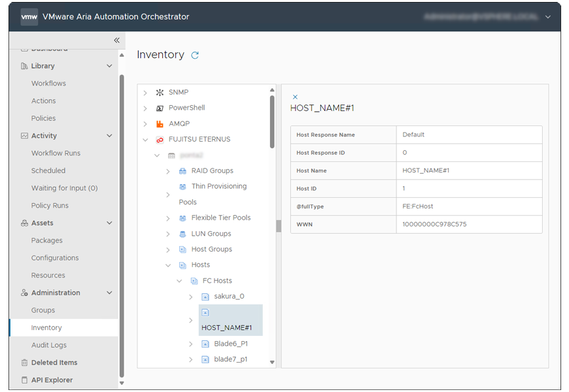
Task: Collapse the Administration section chevron
Action: click(x=109, y=293)
